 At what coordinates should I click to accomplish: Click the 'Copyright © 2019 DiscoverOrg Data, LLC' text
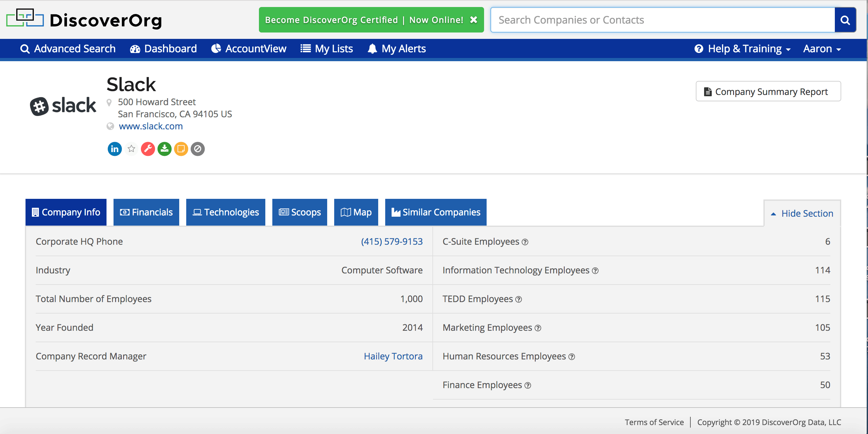769,422
